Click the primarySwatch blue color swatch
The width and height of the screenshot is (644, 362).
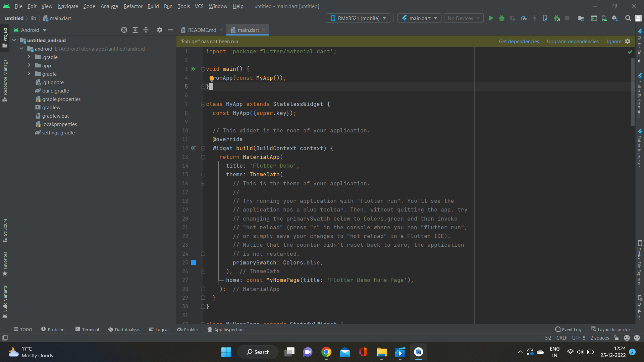194,262
